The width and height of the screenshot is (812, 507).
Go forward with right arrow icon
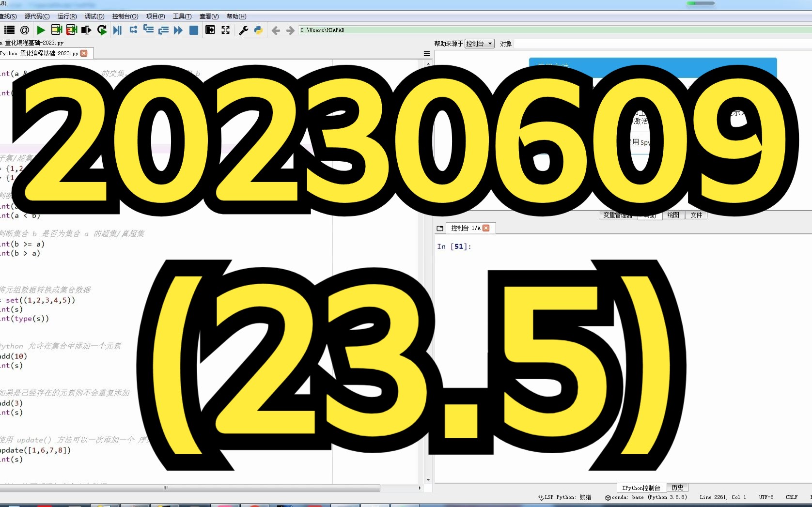pos(290,31)
